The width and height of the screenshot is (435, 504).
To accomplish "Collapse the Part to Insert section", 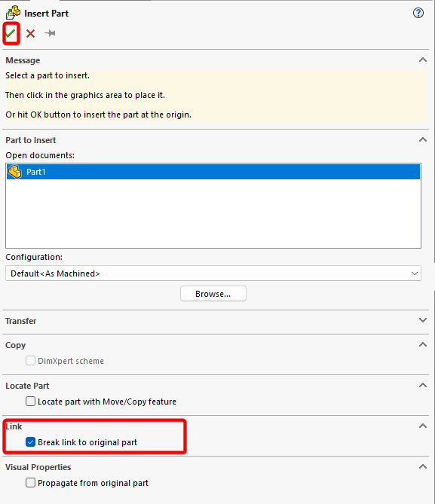I will pyautogui.click(x=423, y=139).
